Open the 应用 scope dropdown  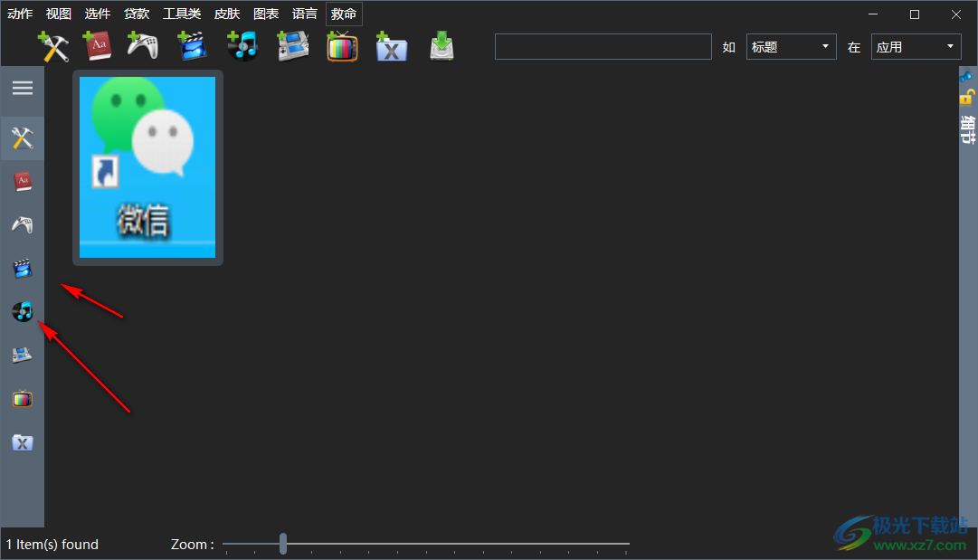pyautogui.click(x=915, y=47)
